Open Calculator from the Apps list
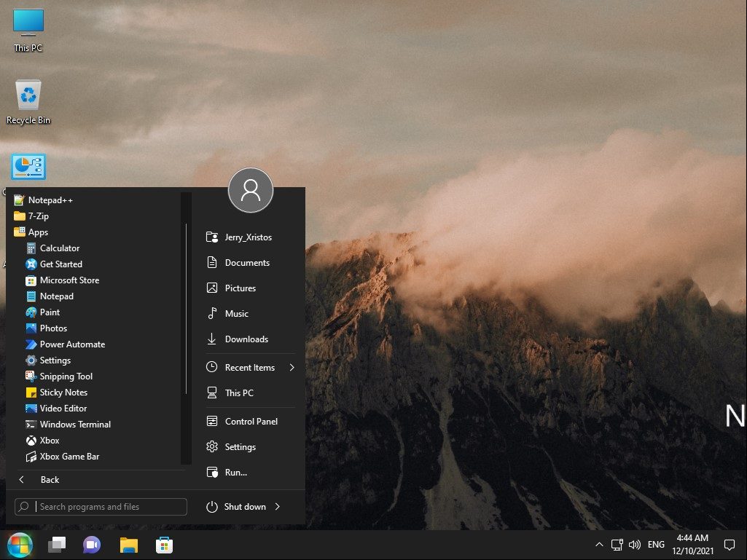The height and width of the screenshot is (560, 747). click(59, 248)
